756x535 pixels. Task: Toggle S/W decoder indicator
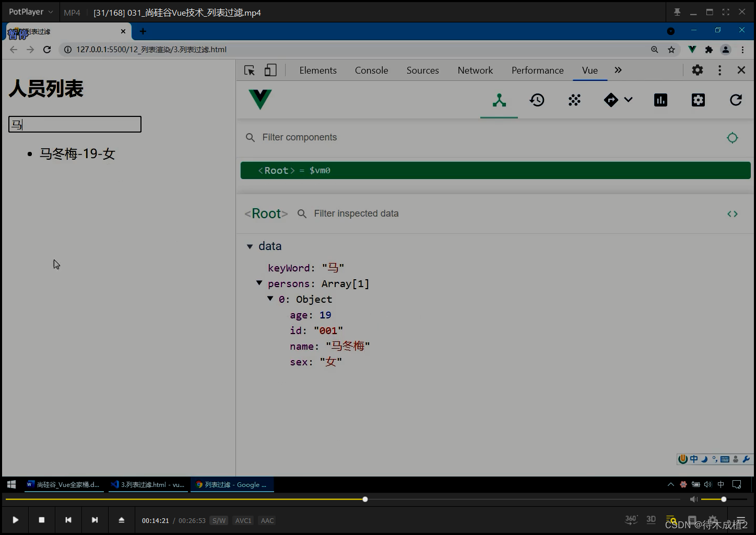click(x=219, y=520)
